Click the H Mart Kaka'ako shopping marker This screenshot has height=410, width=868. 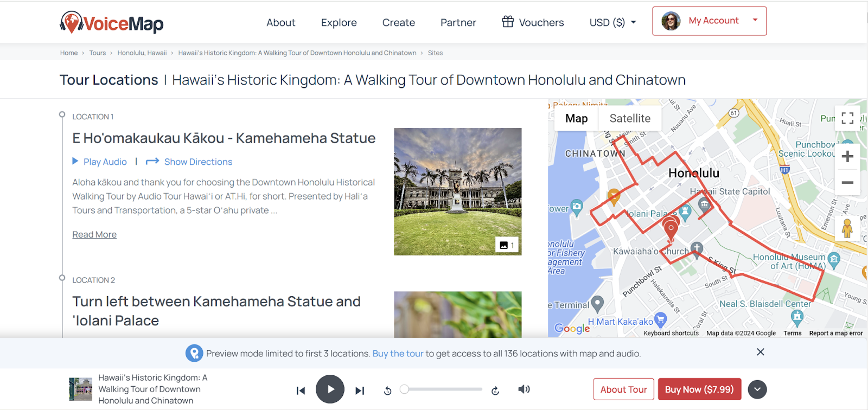pos(660,320)
